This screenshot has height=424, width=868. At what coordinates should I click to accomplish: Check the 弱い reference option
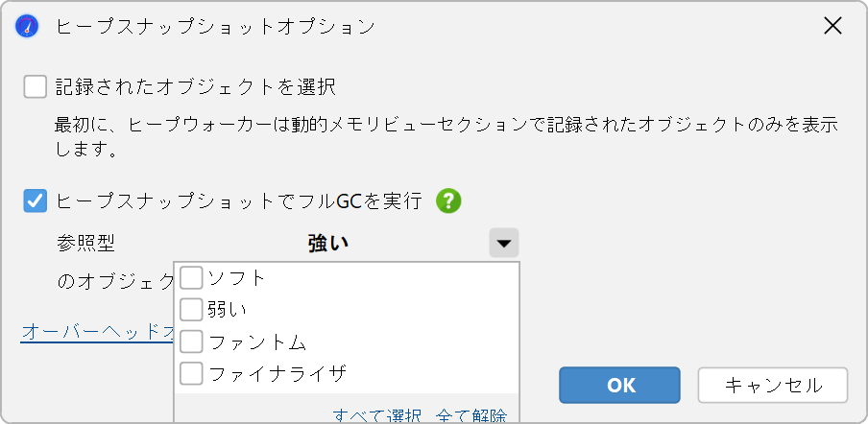(x=191, y=310)
